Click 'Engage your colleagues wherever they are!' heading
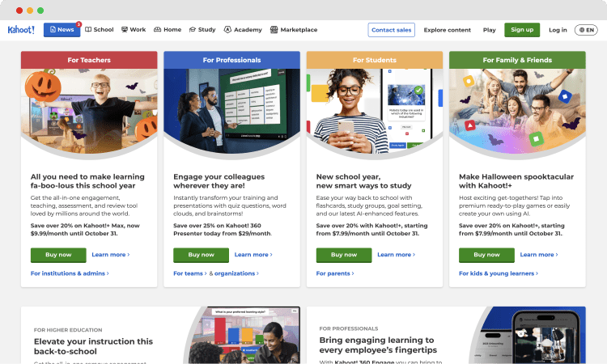607x364 pixels. (x=219, y=181)
